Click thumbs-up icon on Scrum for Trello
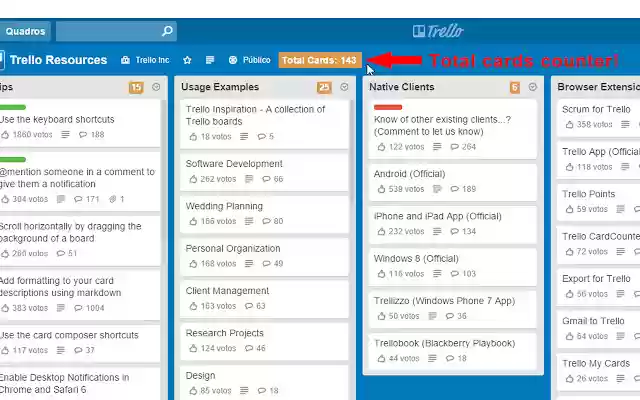Viewport: 640px width, 400px height. [570, 124]
